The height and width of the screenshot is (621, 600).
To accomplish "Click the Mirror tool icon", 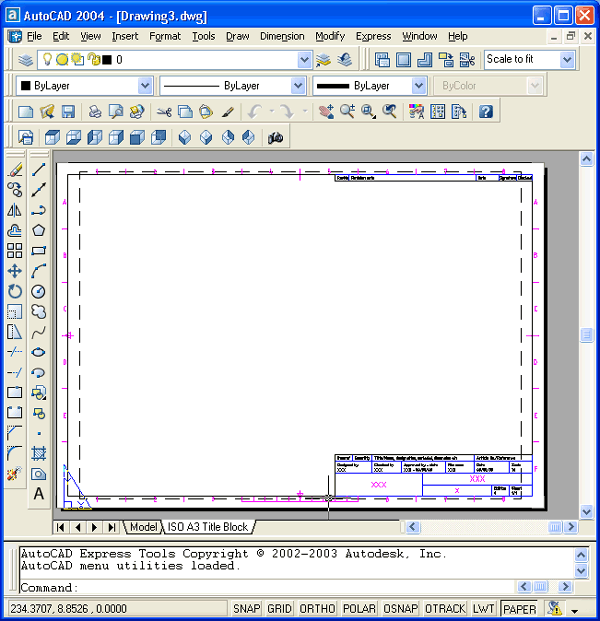I will point(15,210).
